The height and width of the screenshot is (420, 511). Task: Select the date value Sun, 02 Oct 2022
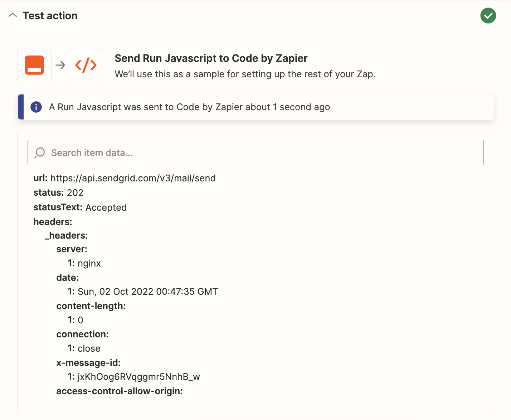coord(147,292)
